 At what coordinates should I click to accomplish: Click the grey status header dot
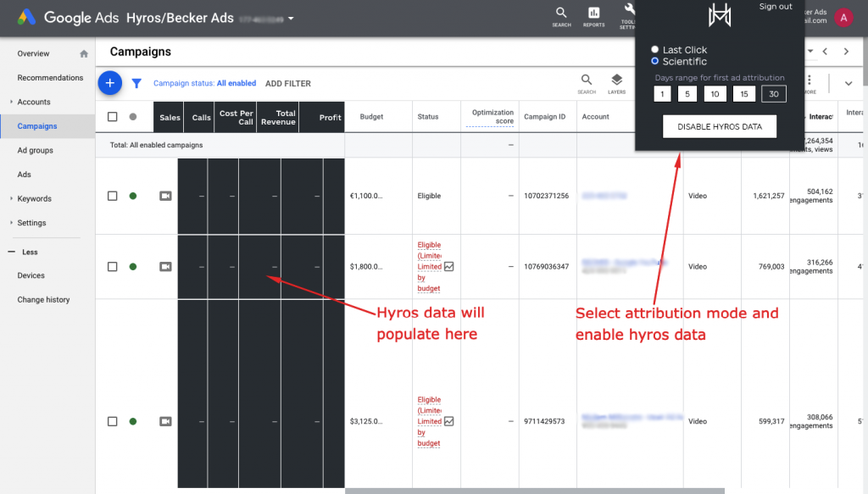pos(133,117)
